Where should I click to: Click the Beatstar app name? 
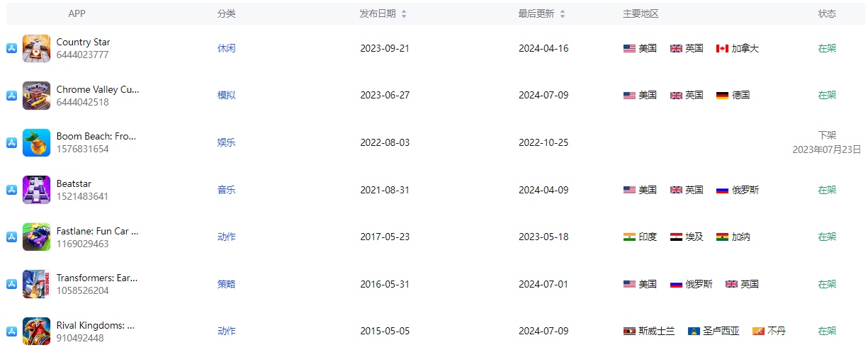(74, 183)
